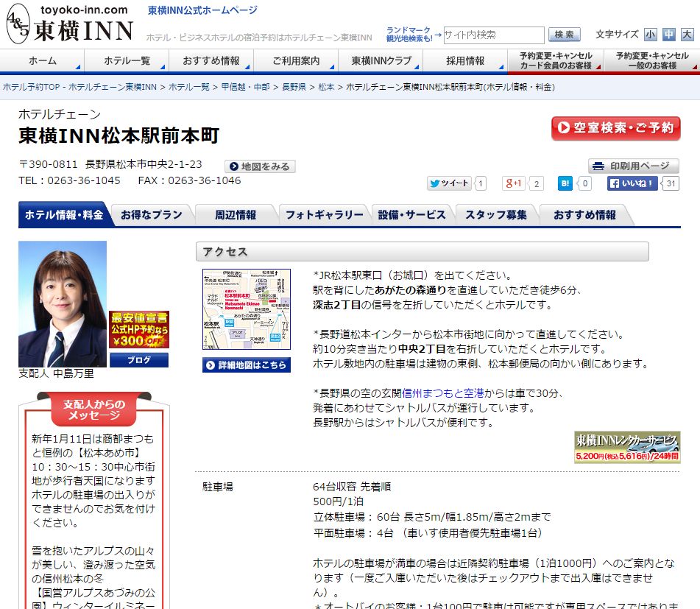
Task: Select the ホテル情報・料金 tab
Action: 64,215
